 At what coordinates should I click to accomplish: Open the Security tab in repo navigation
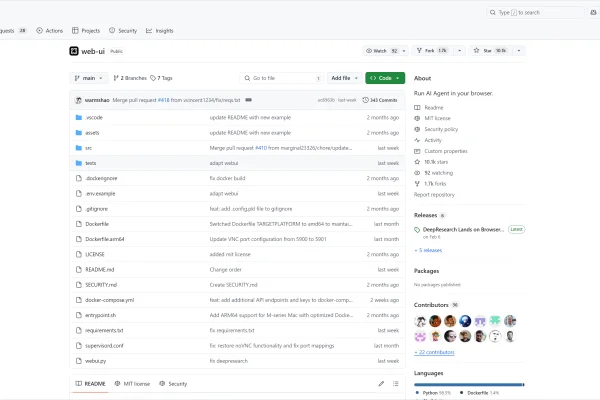tap(123, 31)
